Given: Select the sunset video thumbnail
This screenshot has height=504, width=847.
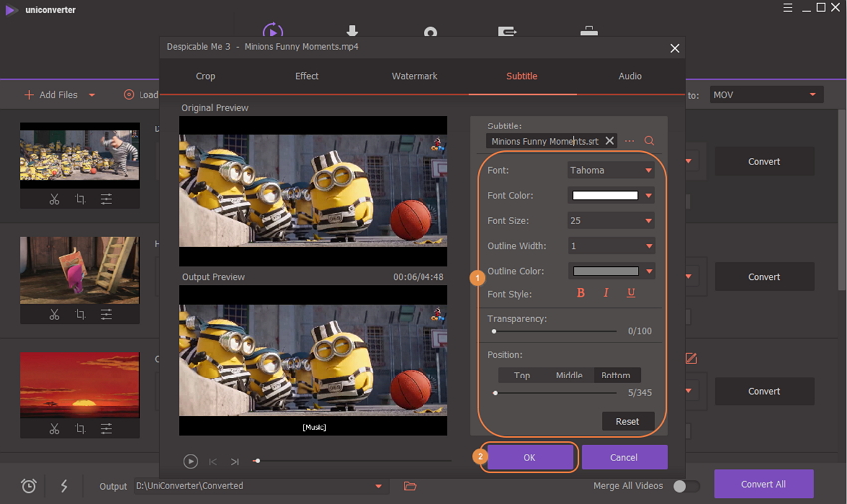Looking at the screenshot, I should tap(80, 384).
